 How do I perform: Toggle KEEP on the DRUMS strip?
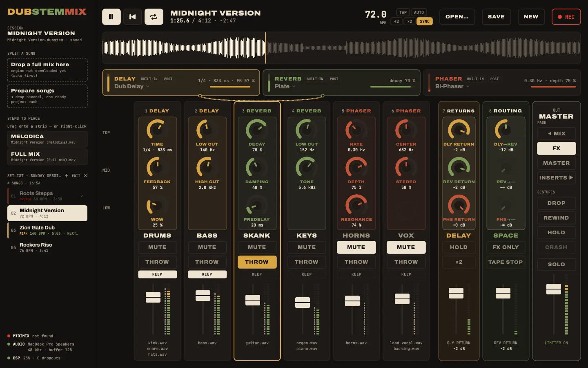(157, 274)
